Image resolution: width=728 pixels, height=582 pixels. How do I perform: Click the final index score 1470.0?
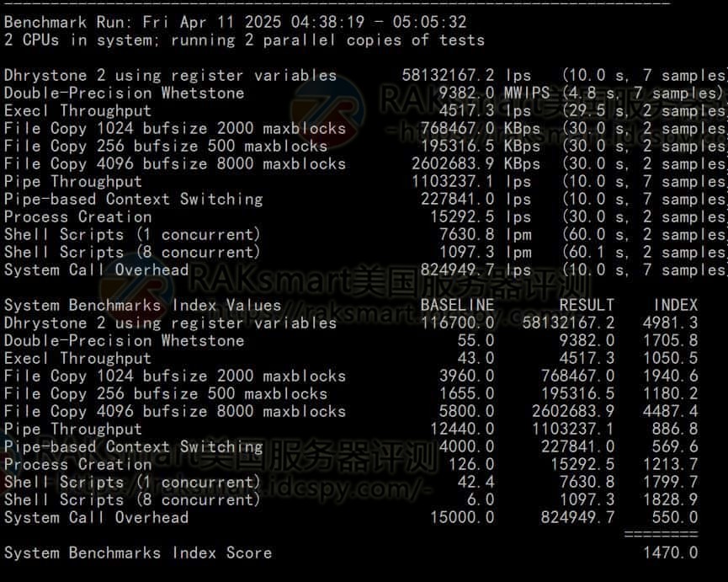pos(671,553)
